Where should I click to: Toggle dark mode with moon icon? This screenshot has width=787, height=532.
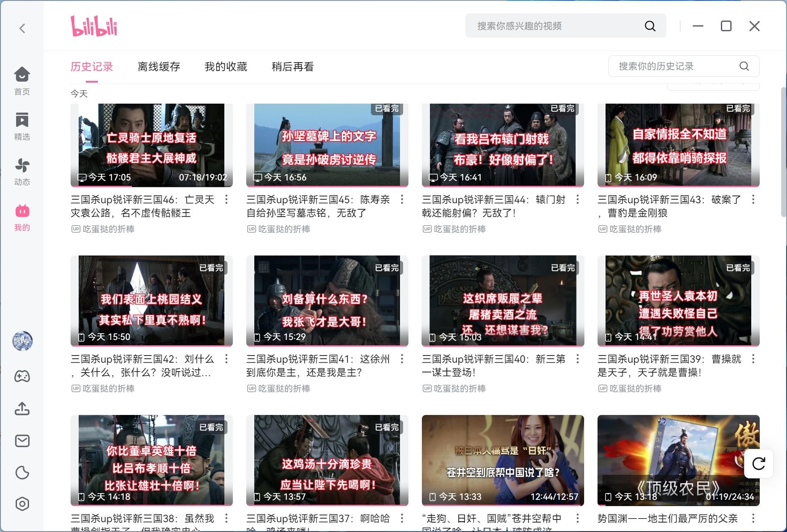point(22,473)
